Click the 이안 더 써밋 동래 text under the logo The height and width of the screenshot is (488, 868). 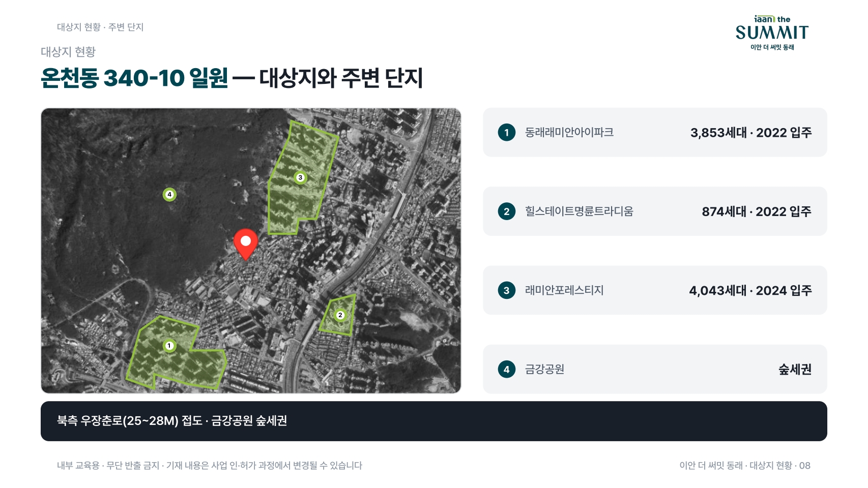click(772, 47)
